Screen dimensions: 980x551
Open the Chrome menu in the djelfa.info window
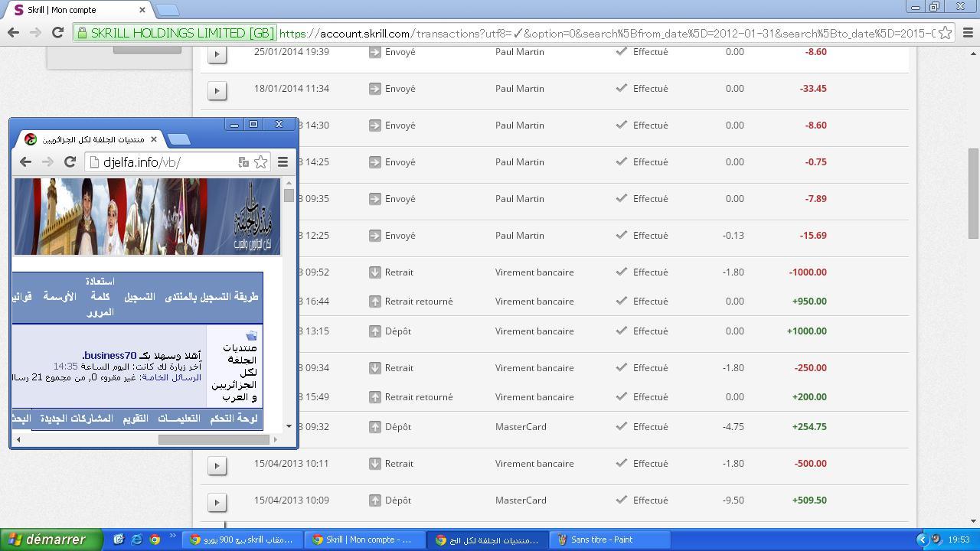(283, 161)
